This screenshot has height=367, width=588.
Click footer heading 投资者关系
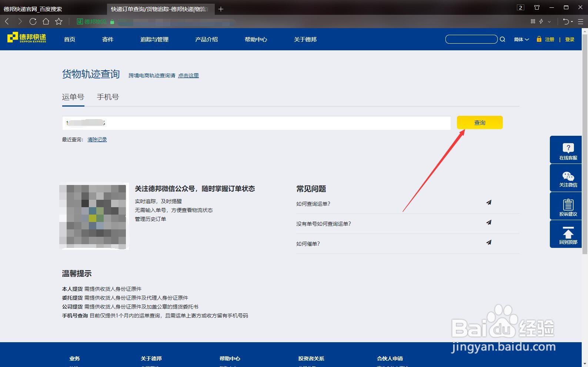click(x=311, y=358)
